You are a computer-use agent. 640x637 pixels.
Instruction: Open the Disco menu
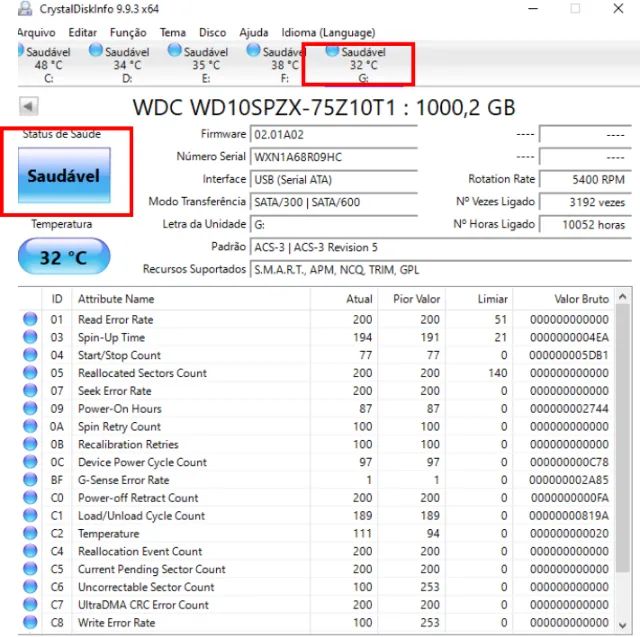[x=212, y=32]
